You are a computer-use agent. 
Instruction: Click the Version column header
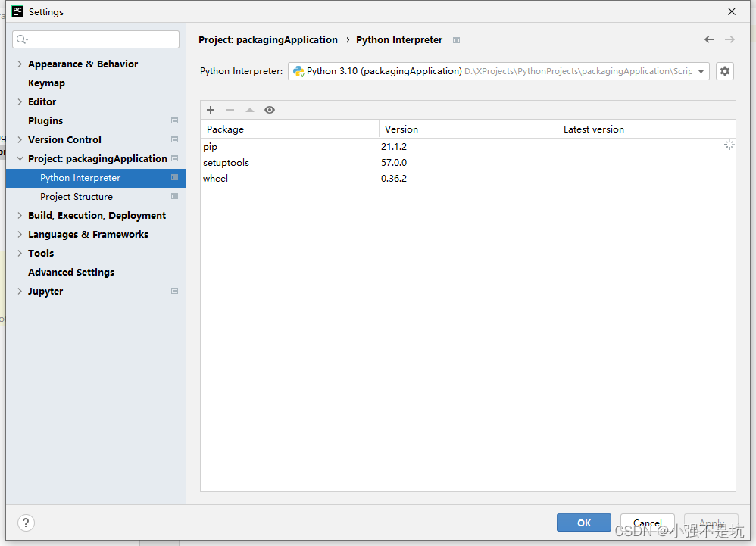(x=468, y=129)
